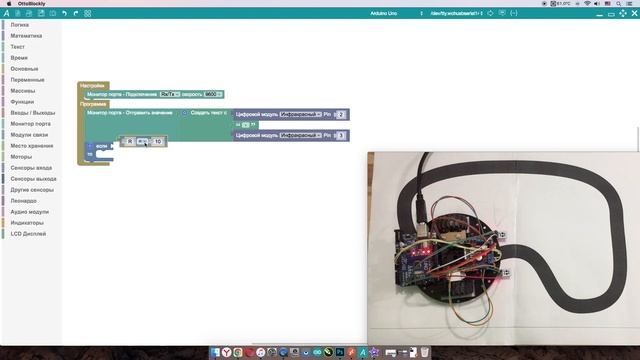The height and width of the screenshot is (360, 640).
Task: Click the OttoBlockly 'A' logo icon
Action: click(x=6, y=13)
